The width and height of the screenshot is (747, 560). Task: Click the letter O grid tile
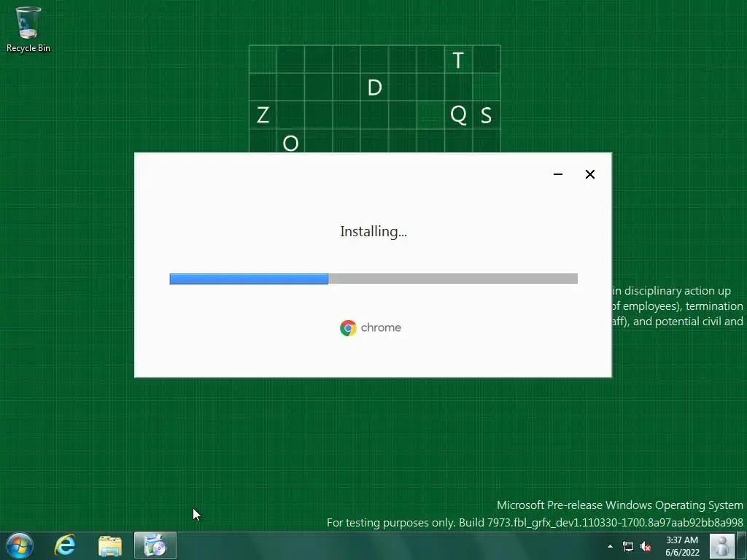[x=290, y=141]
